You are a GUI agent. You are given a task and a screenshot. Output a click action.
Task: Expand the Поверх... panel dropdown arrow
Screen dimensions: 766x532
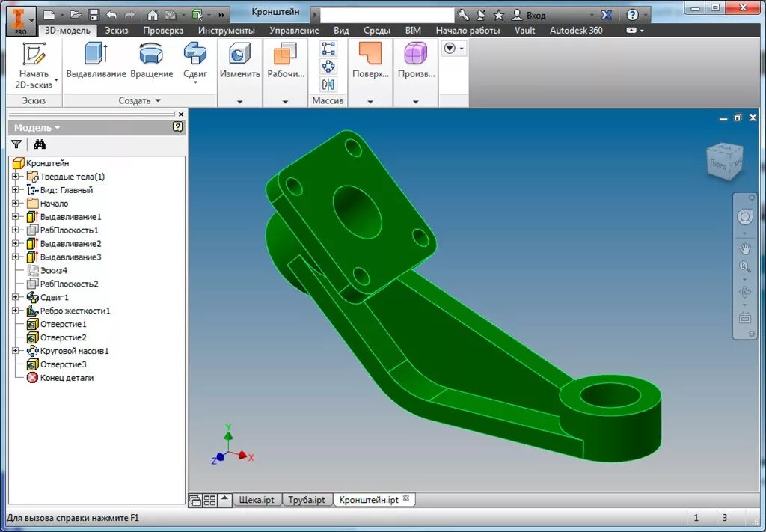[x=370, y=102]
